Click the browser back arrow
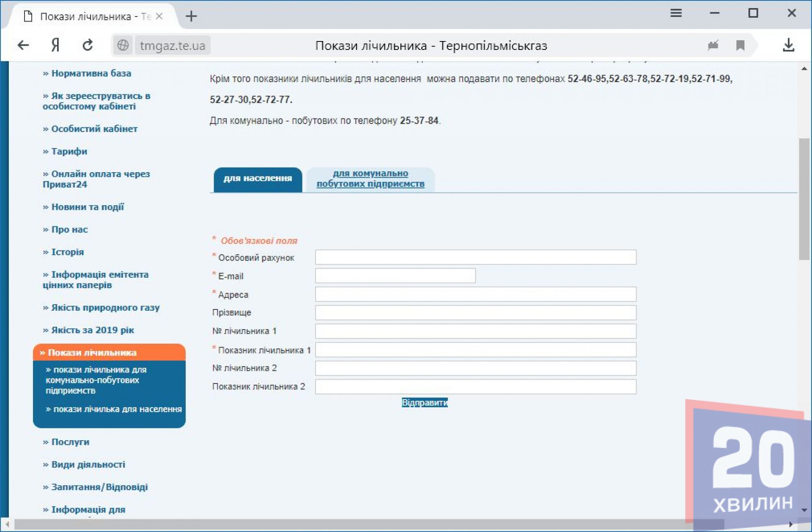This screenshot has width=812, height=532. point(23,45)
